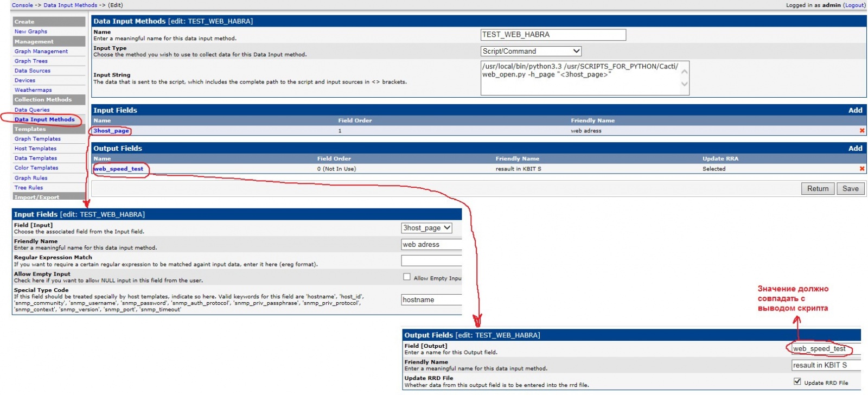This screenshot has height=395, width=868.
Task: Select Data Input Methods in sidebar
Action: tap(44, 119)
